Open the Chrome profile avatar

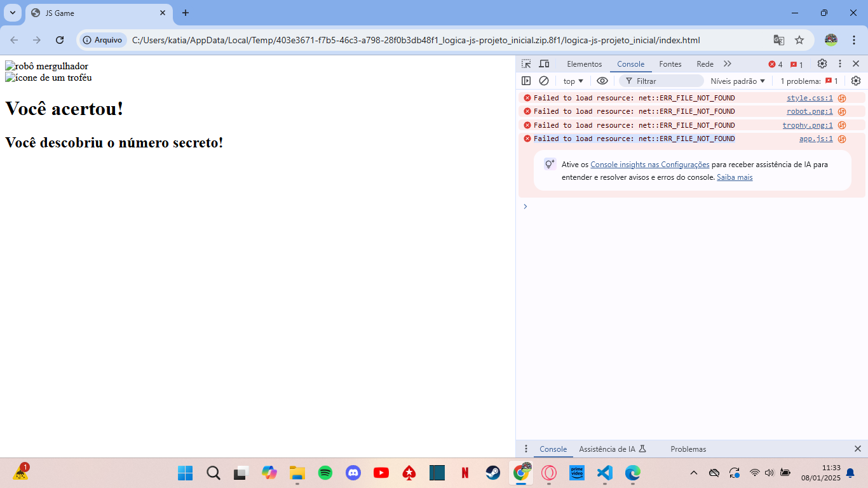pyautogui.click(x=831, y=40)
